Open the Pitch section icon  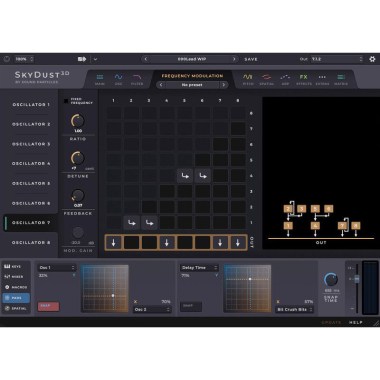(248, 80)
